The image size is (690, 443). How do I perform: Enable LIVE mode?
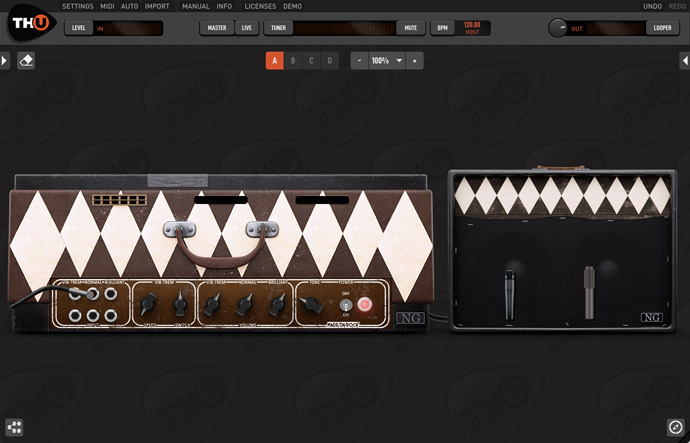[x=246, y=28]
